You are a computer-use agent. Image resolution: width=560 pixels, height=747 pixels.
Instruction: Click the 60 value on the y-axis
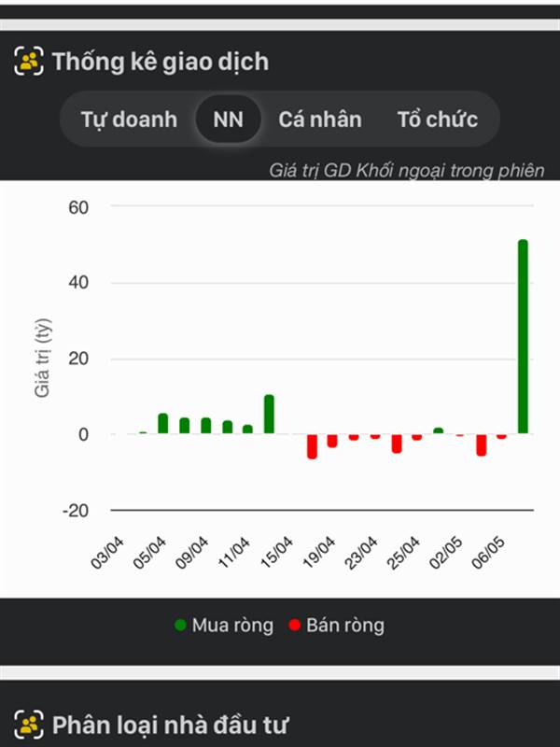coord(77,206)
